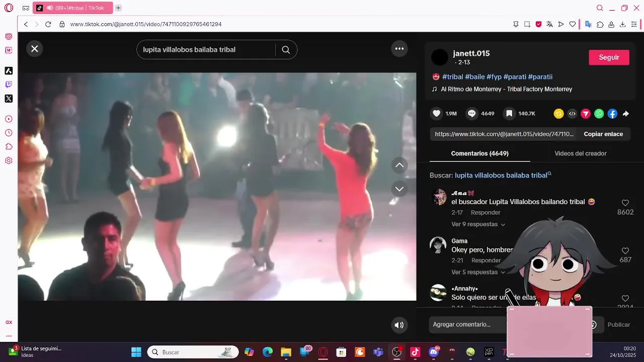Open Opera GX main menu logo
This screenshot has height=362, width=644.
pyautogui.click(x=9, y=8)
